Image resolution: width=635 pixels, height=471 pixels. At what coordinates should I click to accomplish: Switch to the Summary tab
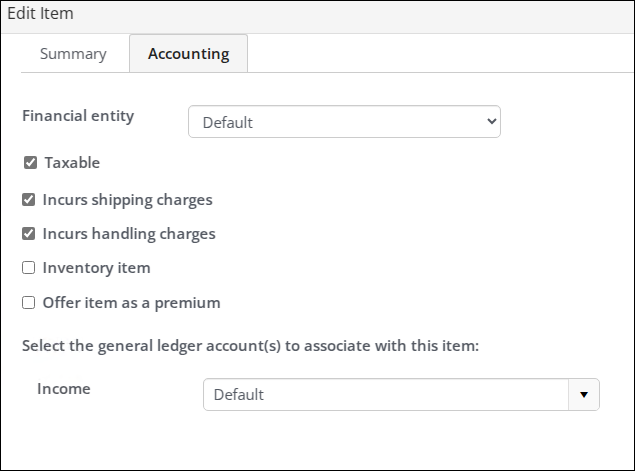pos(73,54)
